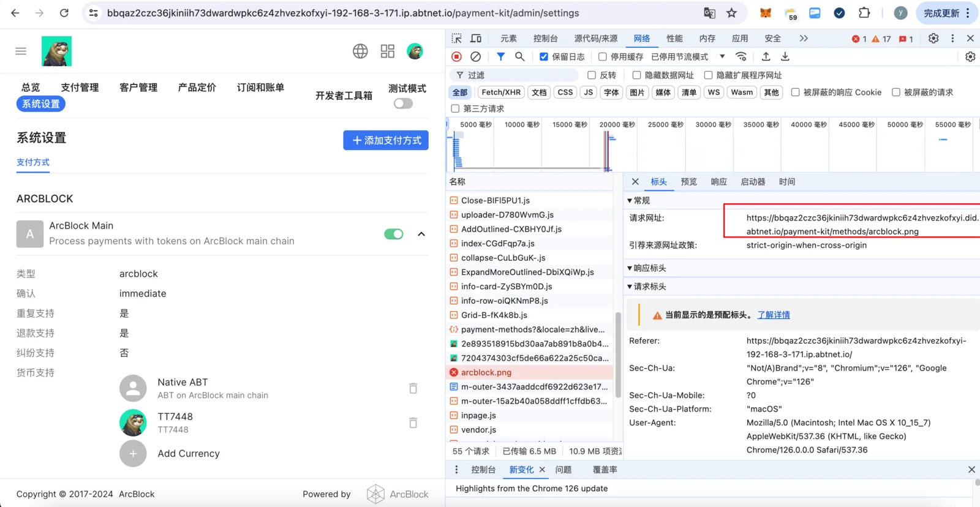Stop recording the network log

tap(457, 57)
